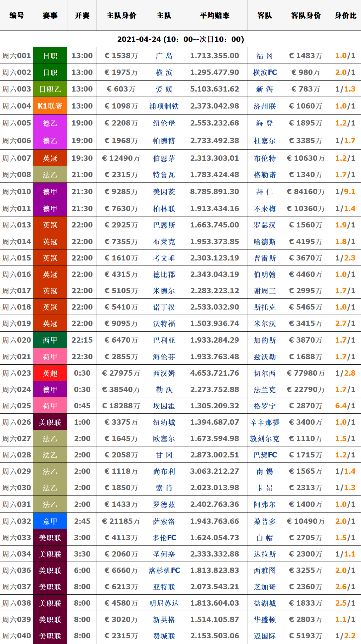Select the red 英超 league cell
The image size is (361, 644).
point(50,373)
